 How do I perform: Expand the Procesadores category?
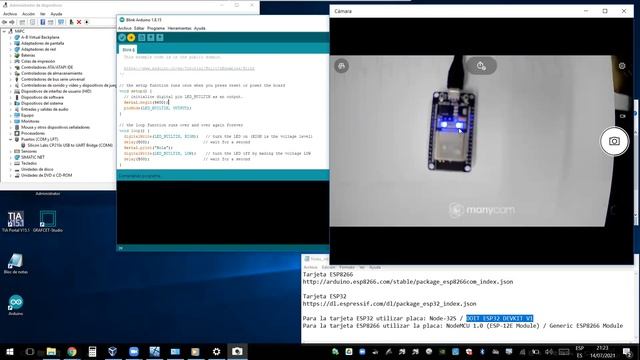tap(11, 133)
